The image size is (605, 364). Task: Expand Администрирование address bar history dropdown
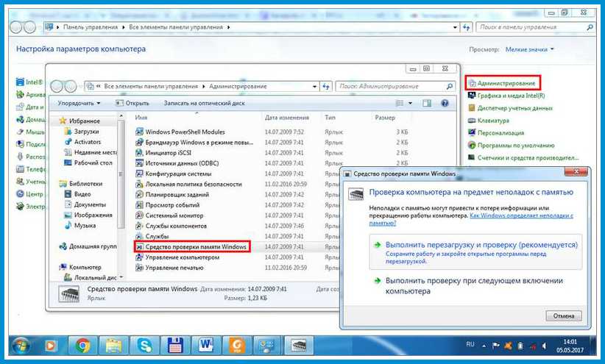[314, 86]
